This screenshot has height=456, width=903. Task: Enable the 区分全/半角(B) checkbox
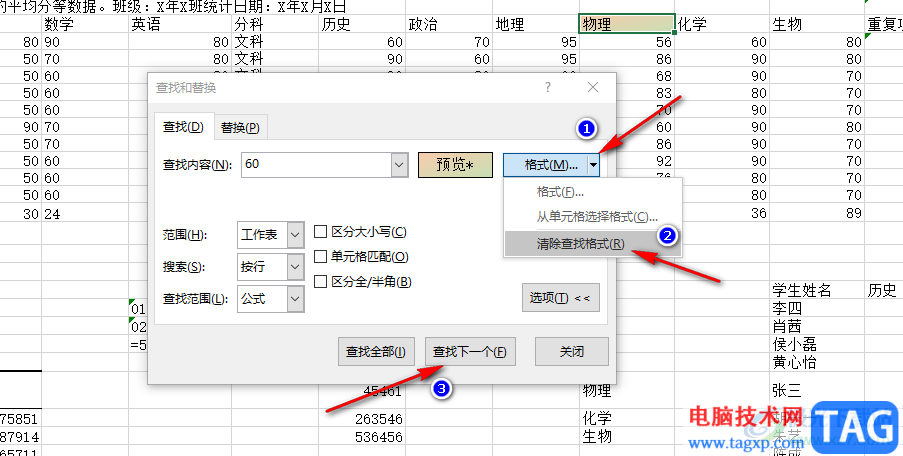click(x=320, y=282)
